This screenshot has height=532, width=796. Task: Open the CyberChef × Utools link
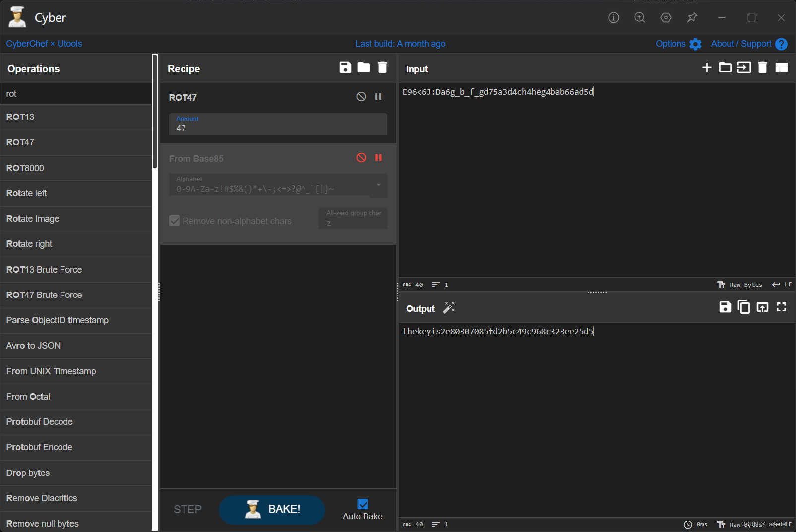[44, 44]
